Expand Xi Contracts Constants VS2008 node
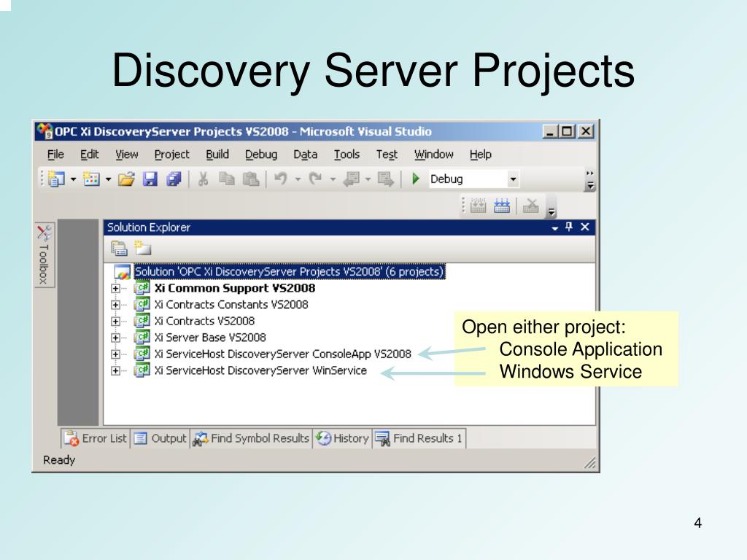 (115, 305)
